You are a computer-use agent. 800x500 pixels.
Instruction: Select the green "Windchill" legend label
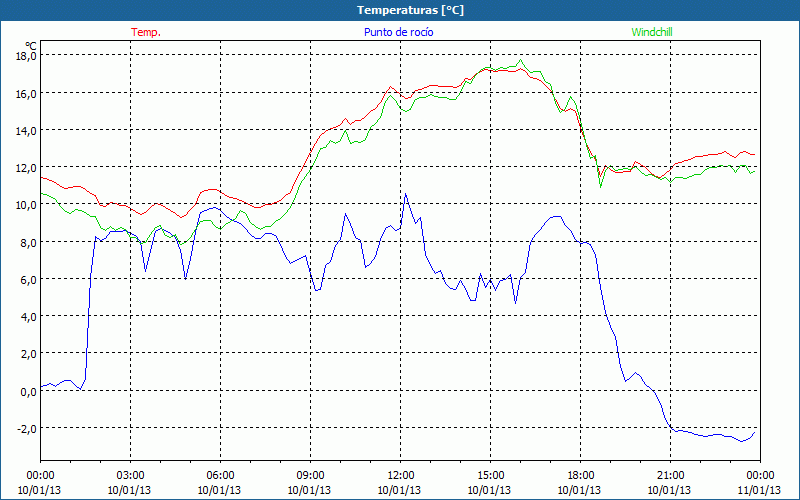click(652, 32)
